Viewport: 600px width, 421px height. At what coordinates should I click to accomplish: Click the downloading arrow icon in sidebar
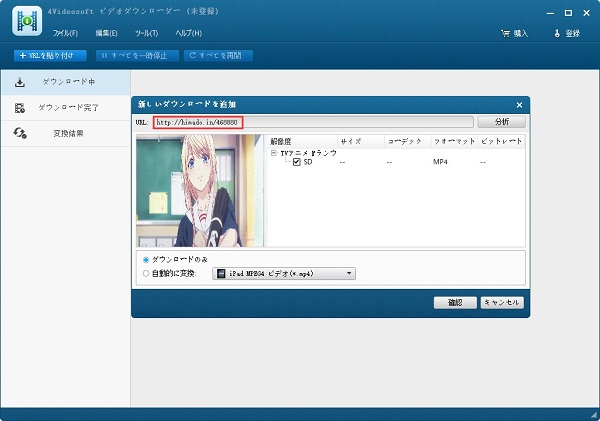20,82
